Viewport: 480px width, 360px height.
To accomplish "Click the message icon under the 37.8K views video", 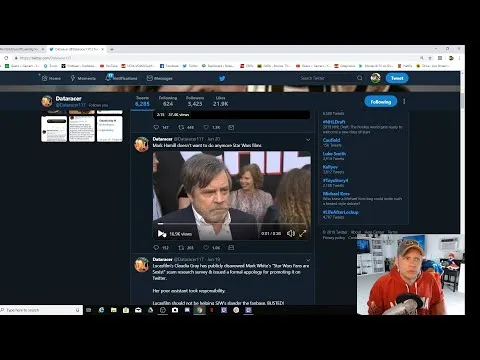I will tap(231, 127).
